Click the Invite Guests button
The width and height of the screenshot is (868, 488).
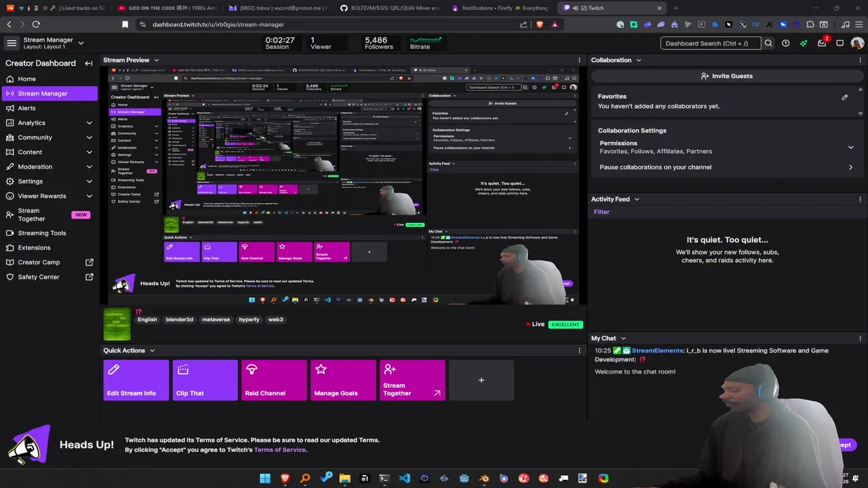(x=726, y=76)
